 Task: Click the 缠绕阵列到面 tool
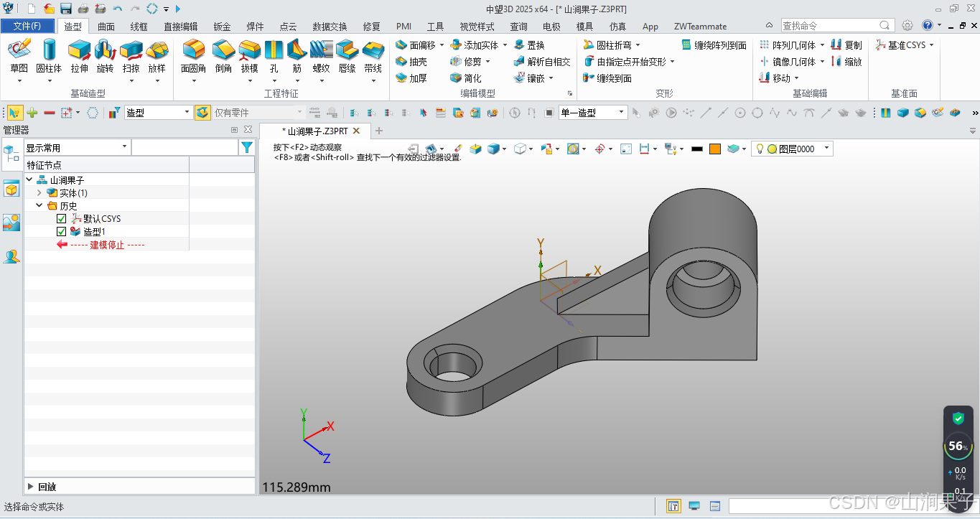[714, 45]
